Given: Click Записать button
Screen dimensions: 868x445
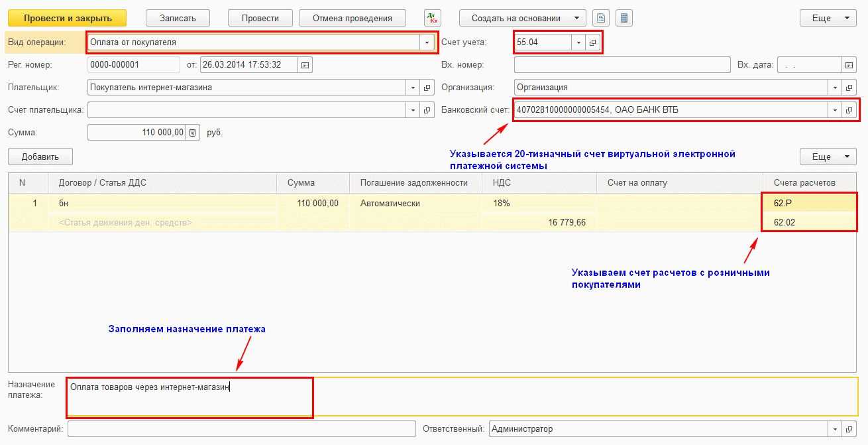Looking at the screenshot, I should [178, 18].
